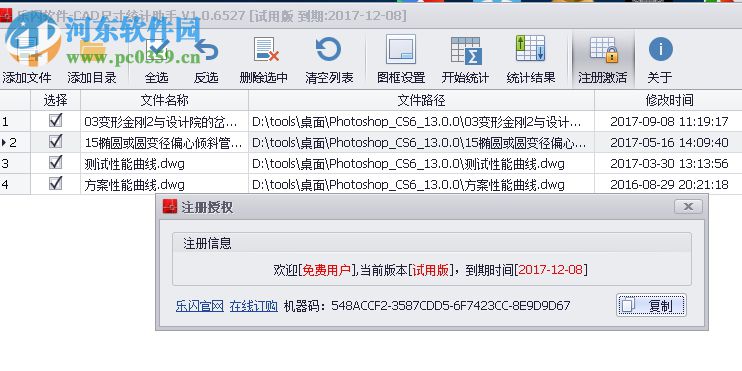The width and height of the screenshot is (742, 371).
Task: Sort by the 选择 column header
Action: (x=55, y=100)
